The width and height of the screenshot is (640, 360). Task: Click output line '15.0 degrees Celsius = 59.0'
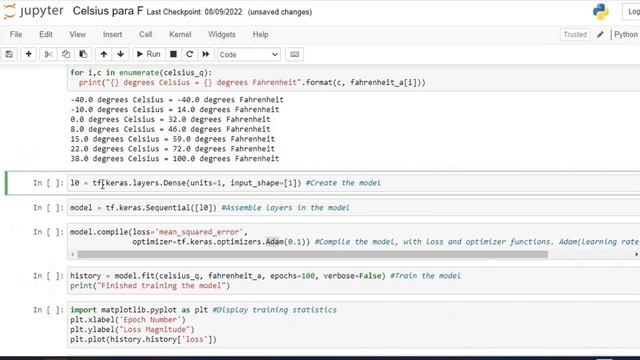173,139
